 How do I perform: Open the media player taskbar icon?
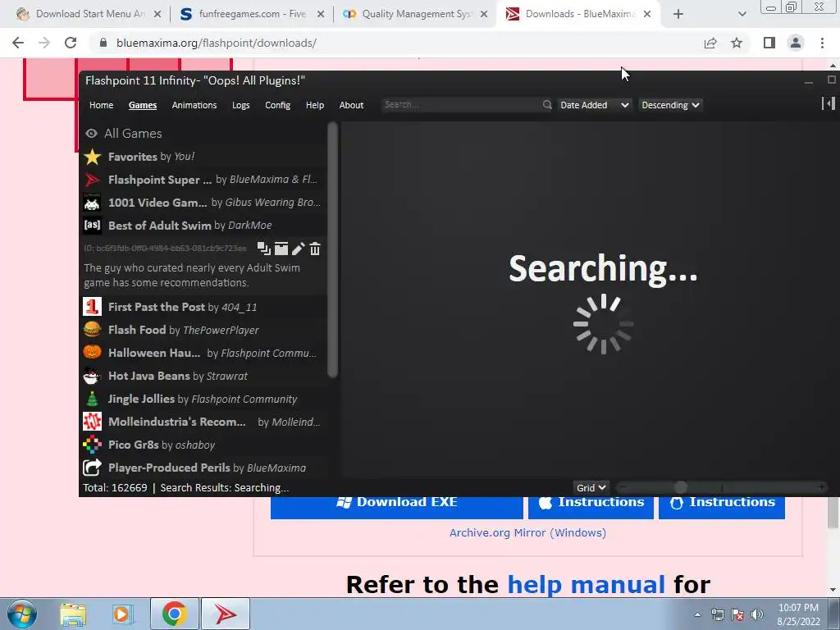(x=123, y=614)
